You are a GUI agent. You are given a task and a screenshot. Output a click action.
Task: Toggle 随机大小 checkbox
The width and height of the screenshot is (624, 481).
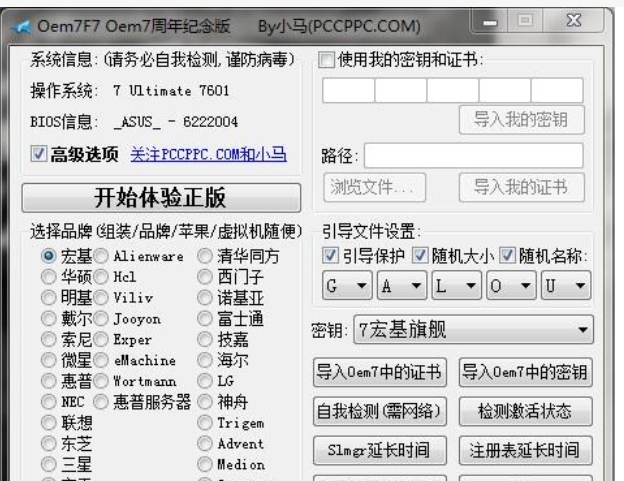(420, 255)
